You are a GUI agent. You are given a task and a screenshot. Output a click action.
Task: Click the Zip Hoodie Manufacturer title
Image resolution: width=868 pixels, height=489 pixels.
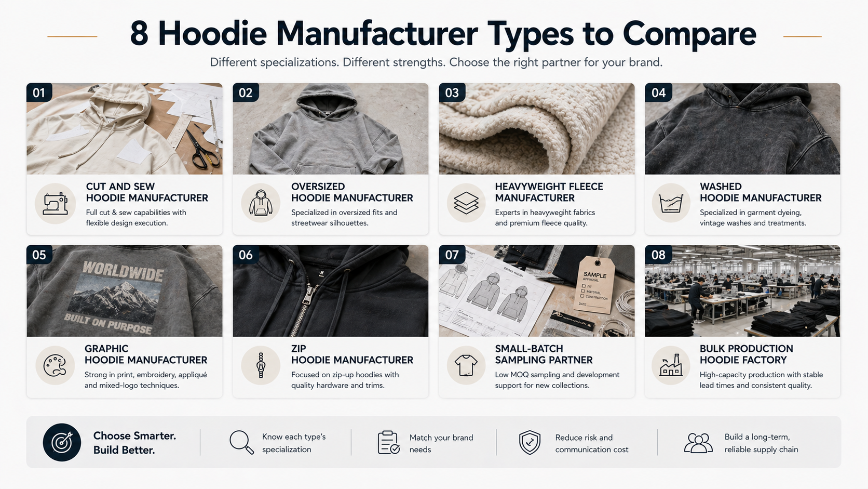(x=352, y=354)
